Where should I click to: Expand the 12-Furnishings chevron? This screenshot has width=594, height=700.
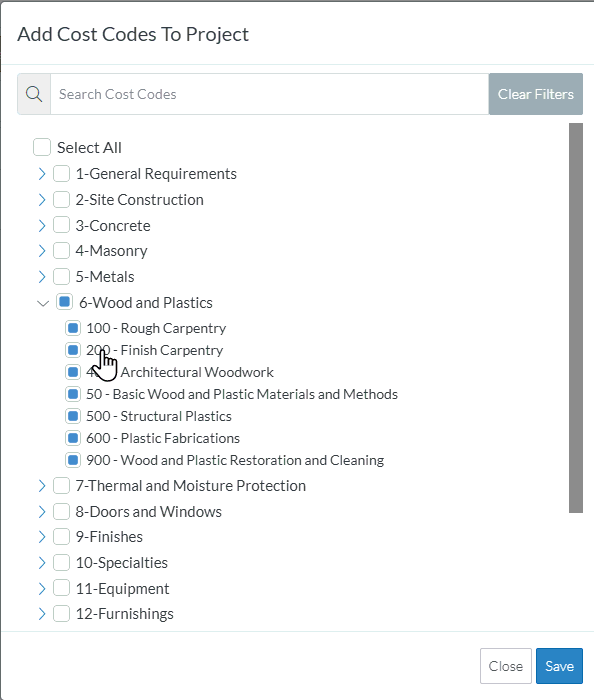pos(42,614)
